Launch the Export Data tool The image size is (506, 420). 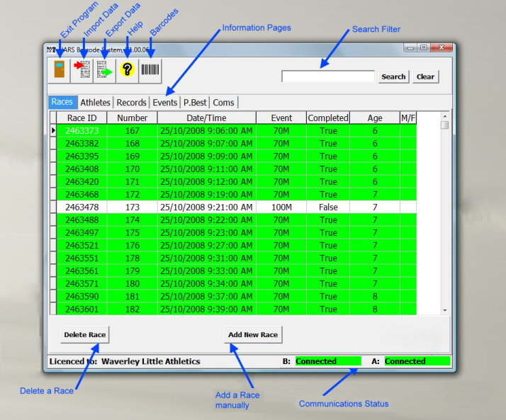105,69
